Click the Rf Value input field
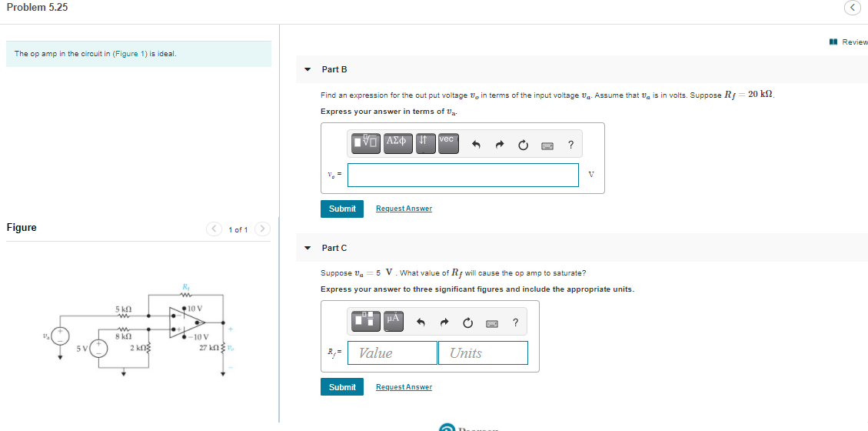This screenshot has width=868, height=431. pos(392,353)
